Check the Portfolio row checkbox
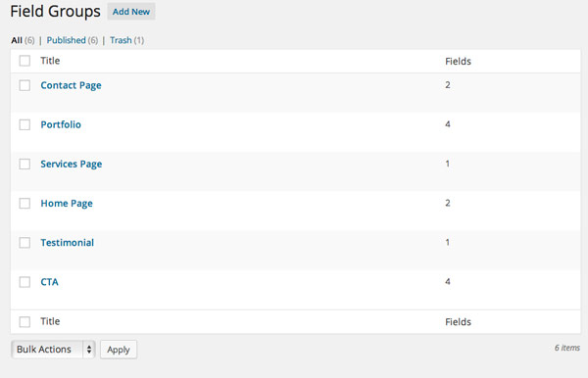 [x=24, y=124]
